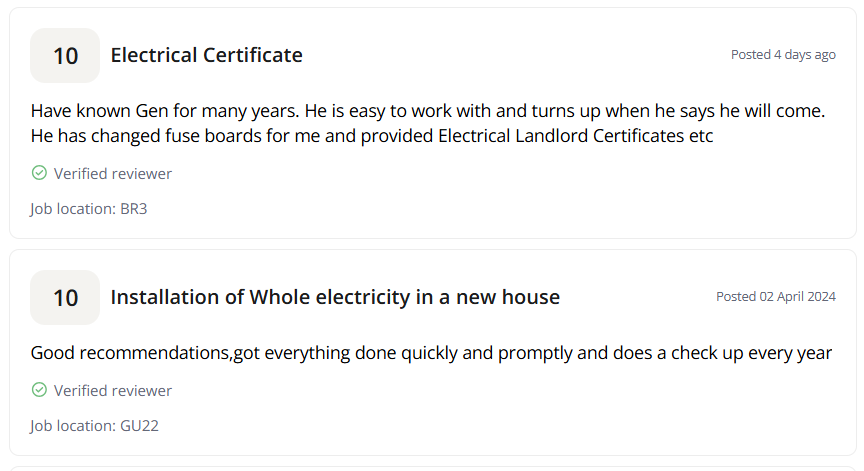The width and height of the screenshot is (864, 471).
Task: Click Verified reviewer label in first review
Action: (112, 174)
